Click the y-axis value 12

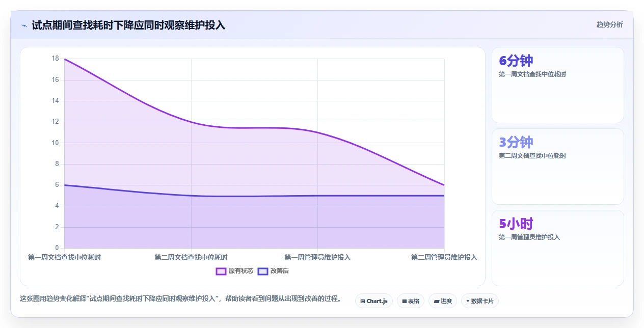pos(56,122)
